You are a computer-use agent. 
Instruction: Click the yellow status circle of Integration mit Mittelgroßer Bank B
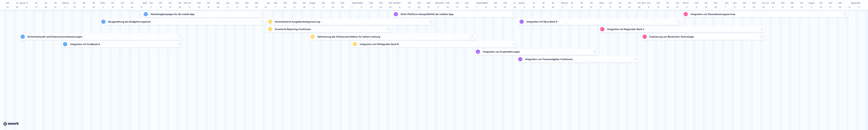pyautogui.click(x=355, y=44)
